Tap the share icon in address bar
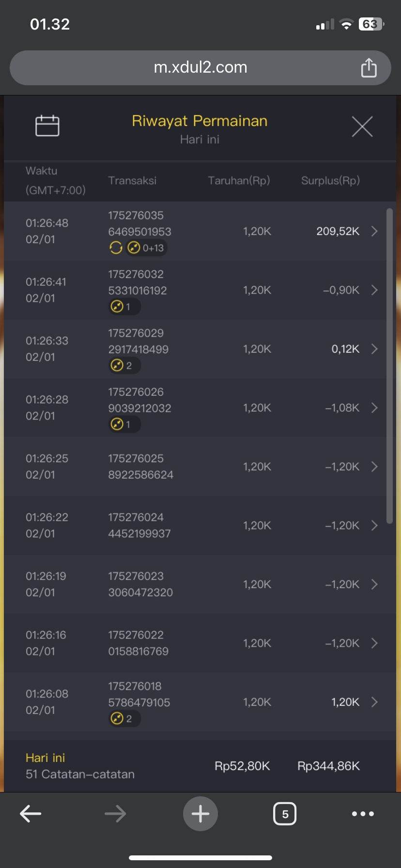The image size is (401, 868). pos(369,68)
